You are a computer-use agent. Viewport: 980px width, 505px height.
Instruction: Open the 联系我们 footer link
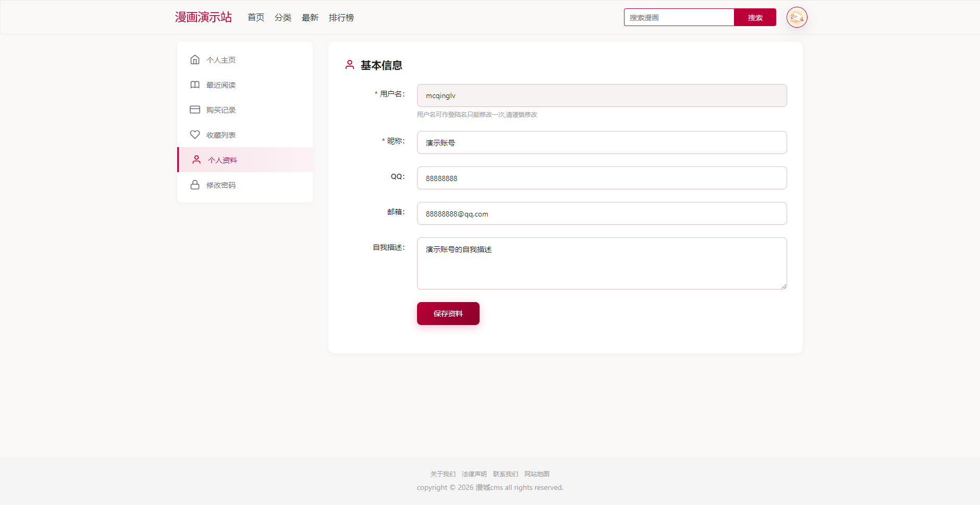click(506, 474)
